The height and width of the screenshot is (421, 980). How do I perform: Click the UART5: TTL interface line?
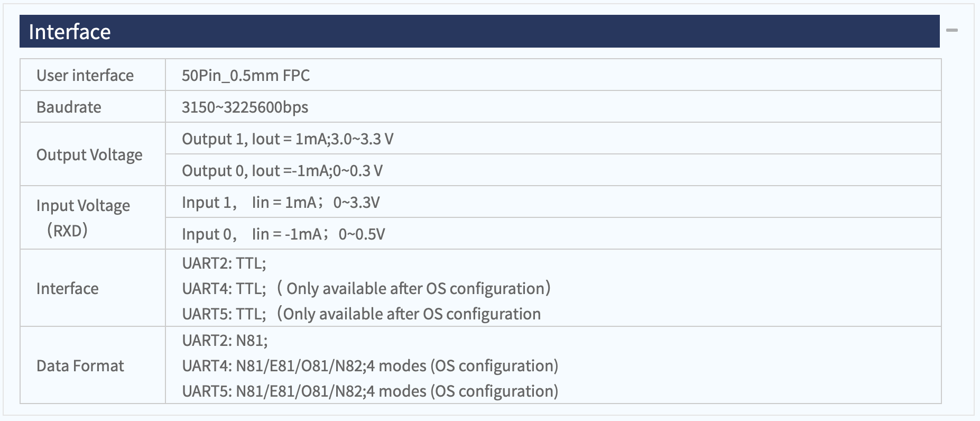[x=362, y=314]
